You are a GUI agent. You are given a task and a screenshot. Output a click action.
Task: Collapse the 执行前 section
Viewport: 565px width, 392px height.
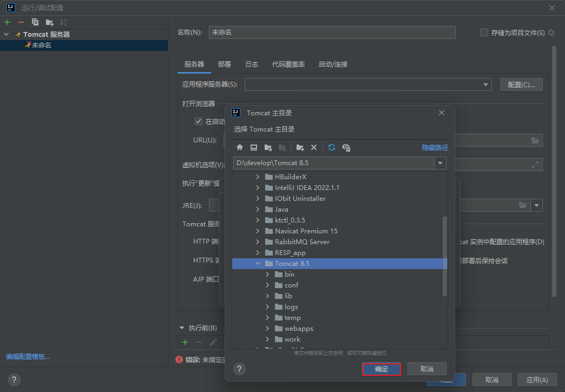182,328
